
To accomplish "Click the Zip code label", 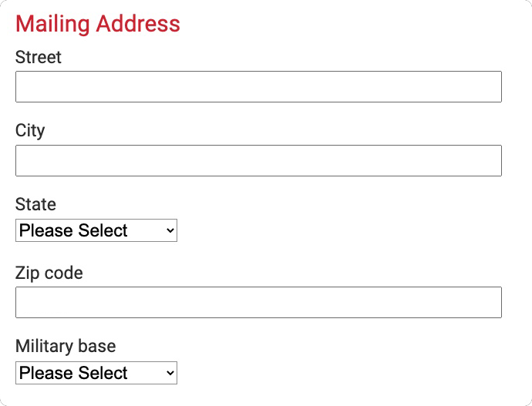I will click(x=49, y=273).
